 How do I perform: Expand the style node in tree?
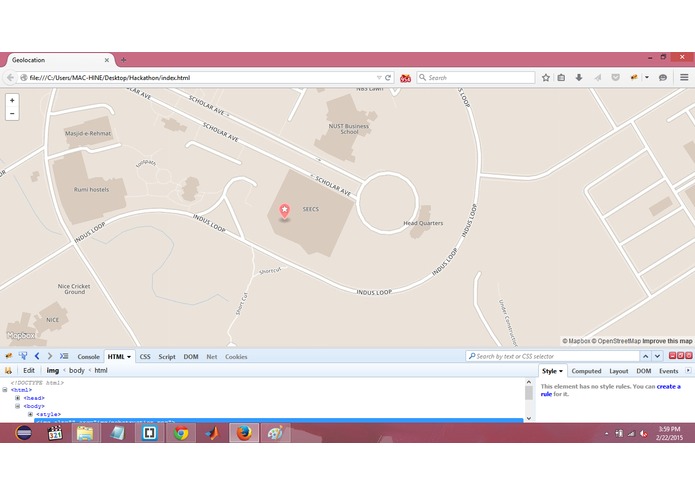pos(30,414)
